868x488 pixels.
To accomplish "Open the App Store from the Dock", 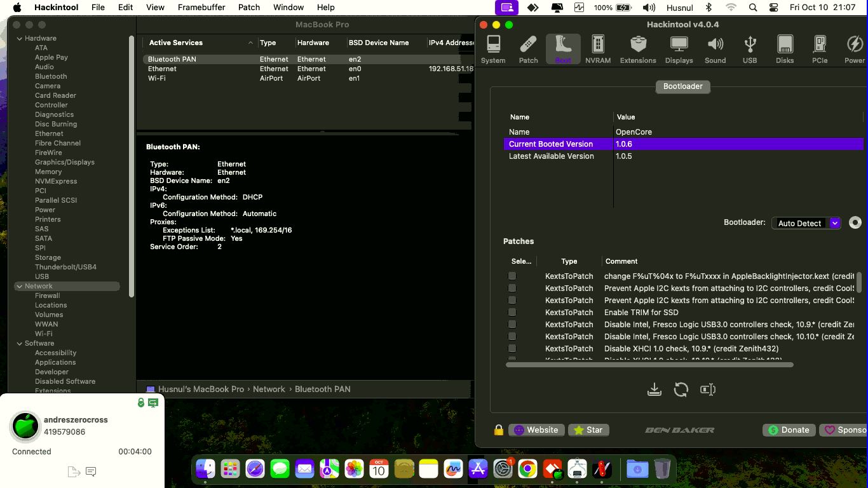I will pyautogui.click(x=478, y=470).
